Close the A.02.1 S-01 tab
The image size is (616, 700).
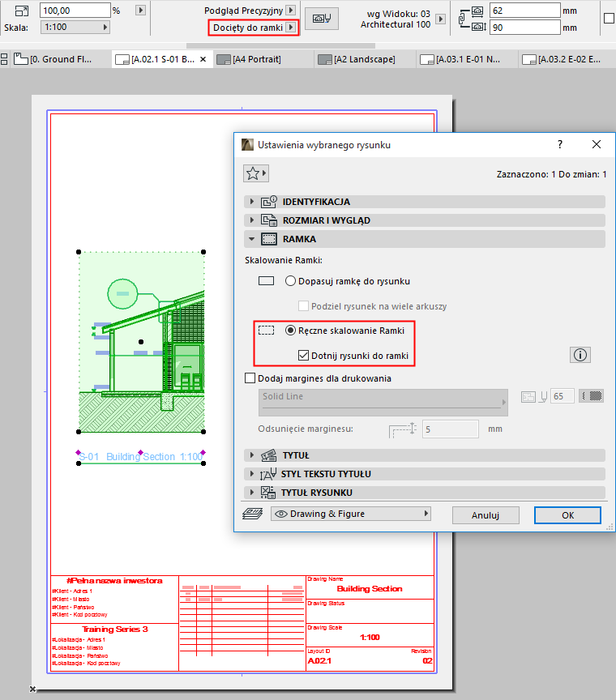pyautogui.click(x=203, y=59)
